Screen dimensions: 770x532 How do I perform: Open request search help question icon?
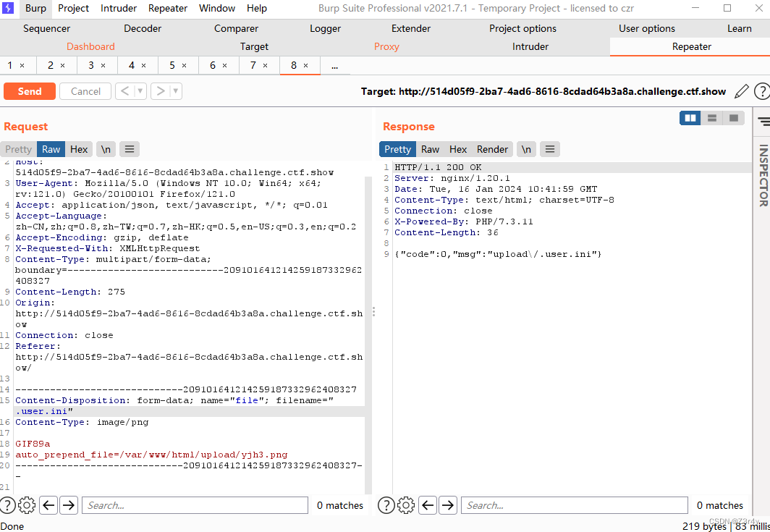(7, 505)
